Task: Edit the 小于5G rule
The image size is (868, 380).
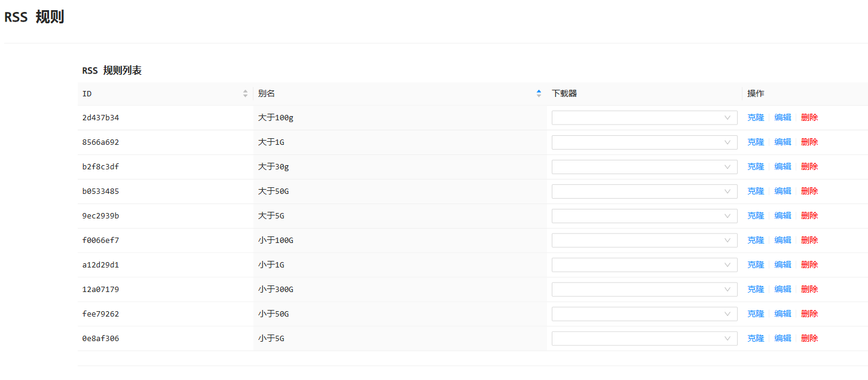Action: pyautogui.click(x=783, y=339)
